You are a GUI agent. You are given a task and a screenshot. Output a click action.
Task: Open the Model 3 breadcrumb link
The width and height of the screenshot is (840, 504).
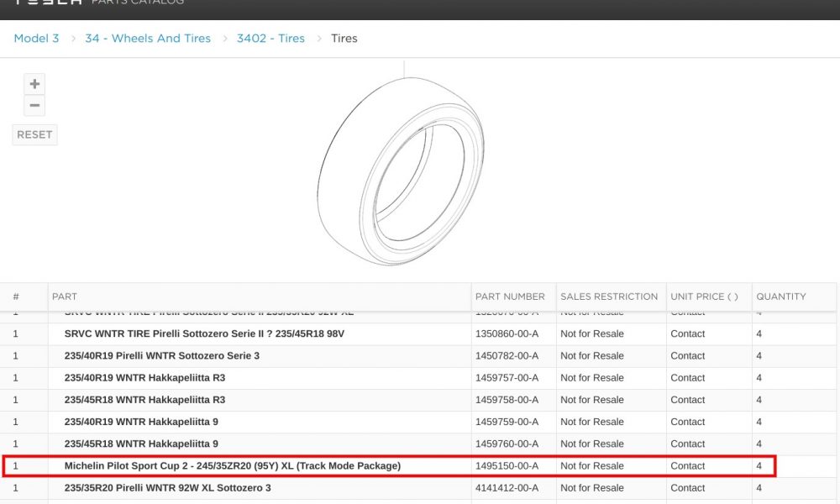36,38
